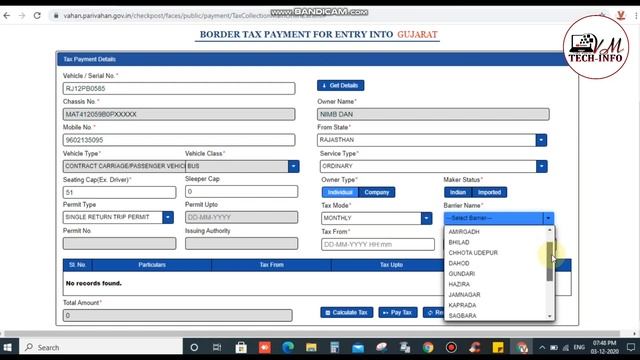The image size is (640, 360).
Task: Open the Tax Mode dropdown
Action: (x=426, y=218)
